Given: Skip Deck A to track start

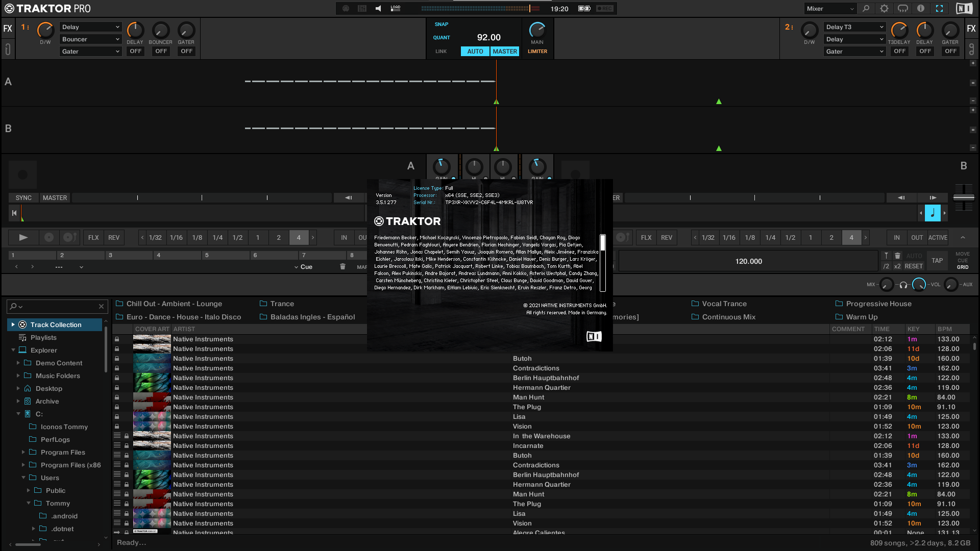Looking at the screenshot, I should [14, 213].
